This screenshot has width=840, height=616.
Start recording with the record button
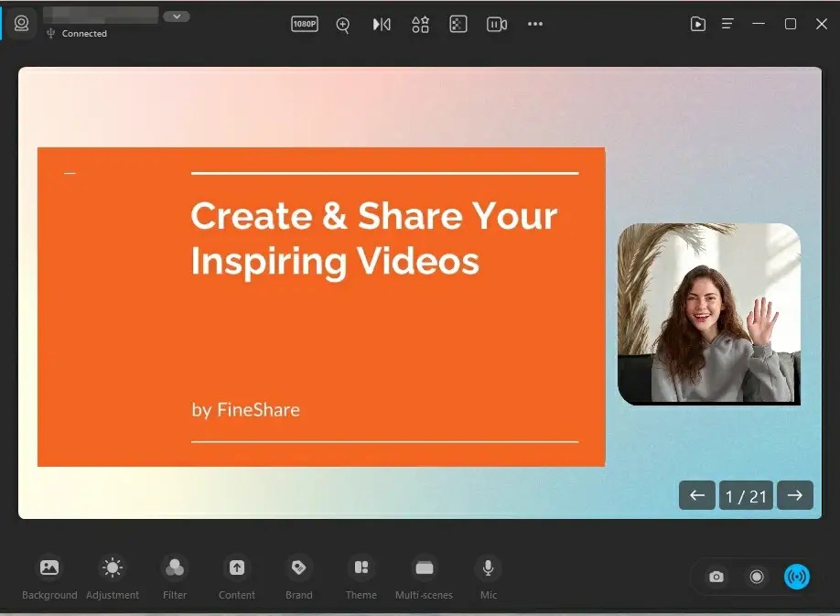pyautogui.click(x=757, y=577)
